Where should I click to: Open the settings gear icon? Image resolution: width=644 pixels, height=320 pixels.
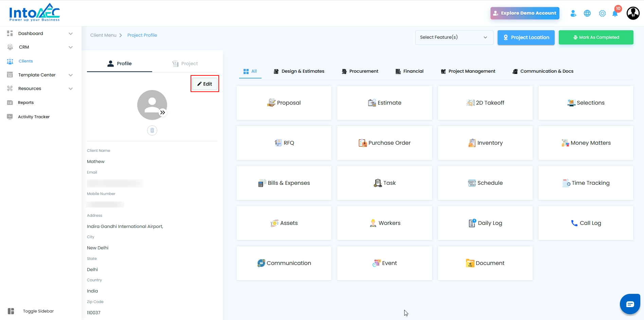[x=602, y=13]
